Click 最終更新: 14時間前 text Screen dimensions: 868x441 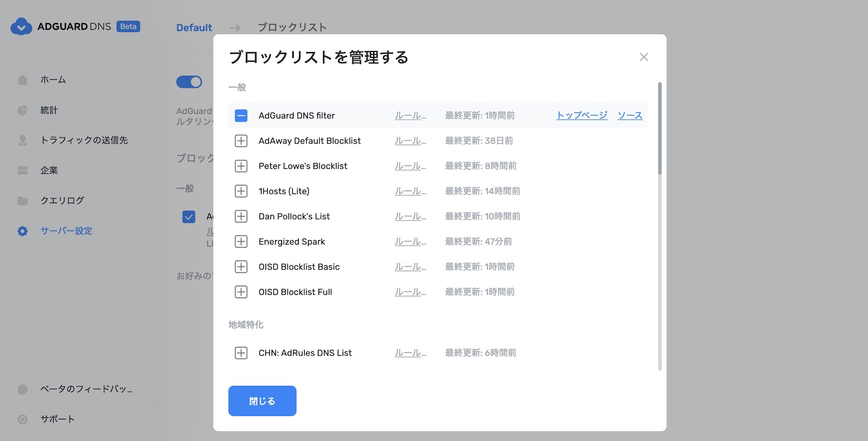pyautogui.click(x=483, y=191)
